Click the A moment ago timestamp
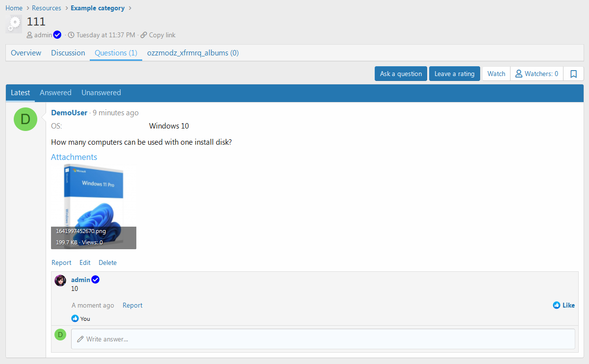The image size is (589, 364). [x=93, y=305]
